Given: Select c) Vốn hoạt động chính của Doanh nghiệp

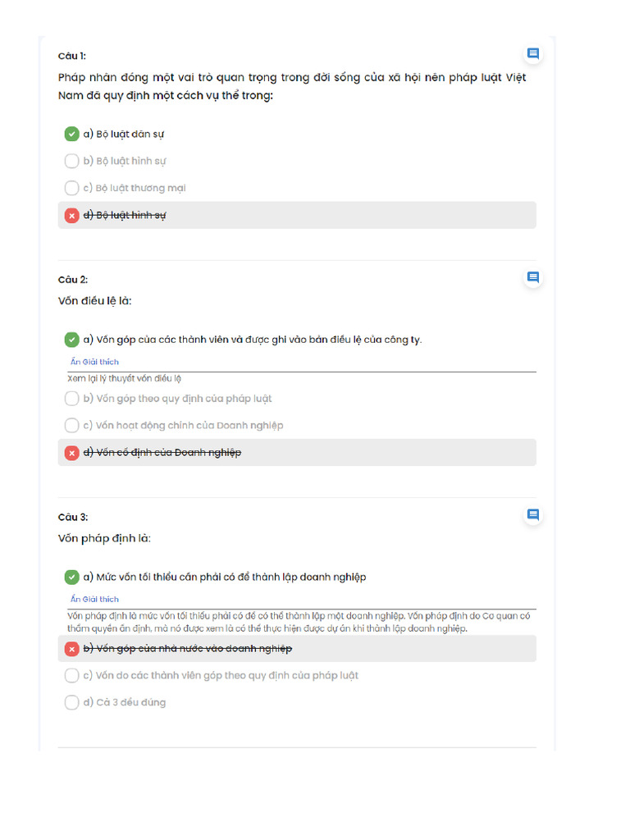Looking at the screenshot, I should pos(71,426).
